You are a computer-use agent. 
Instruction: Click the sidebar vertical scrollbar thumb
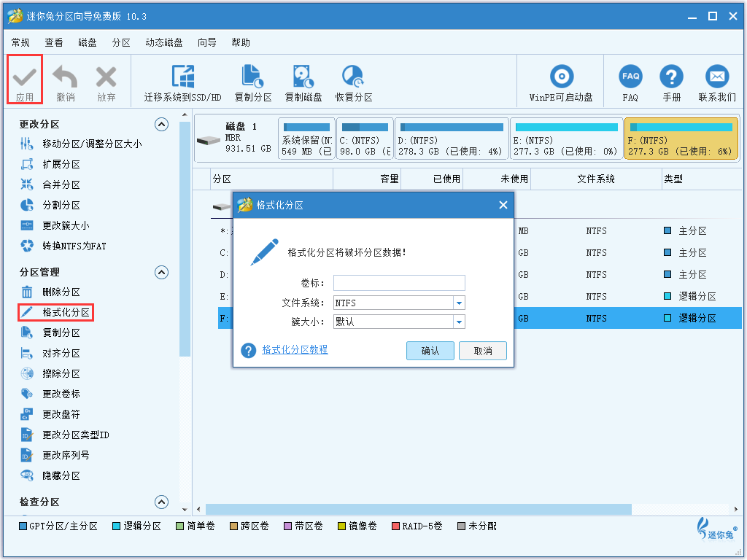click(185, 239)
